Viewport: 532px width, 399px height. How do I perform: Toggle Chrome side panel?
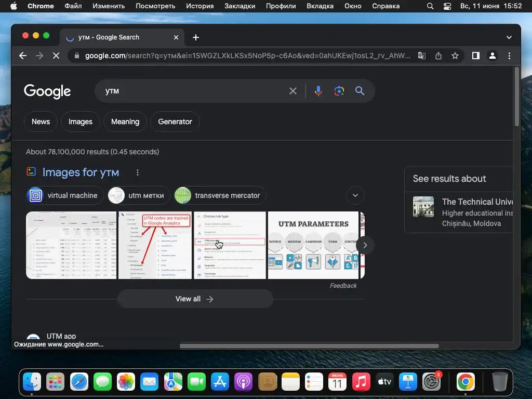[x=476, y=56]
